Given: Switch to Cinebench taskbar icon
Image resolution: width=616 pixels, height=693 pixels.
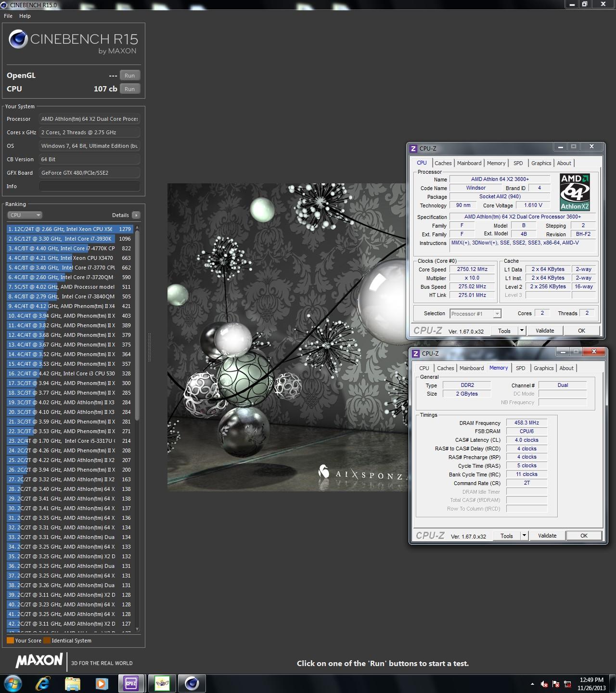Looking at the screenshot, I should click(x=192, y=683).
